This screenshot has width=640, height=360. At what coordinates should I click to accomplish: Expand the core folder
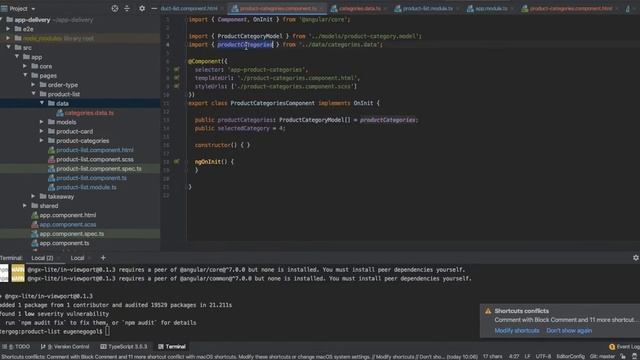click(x=25, y=66)
